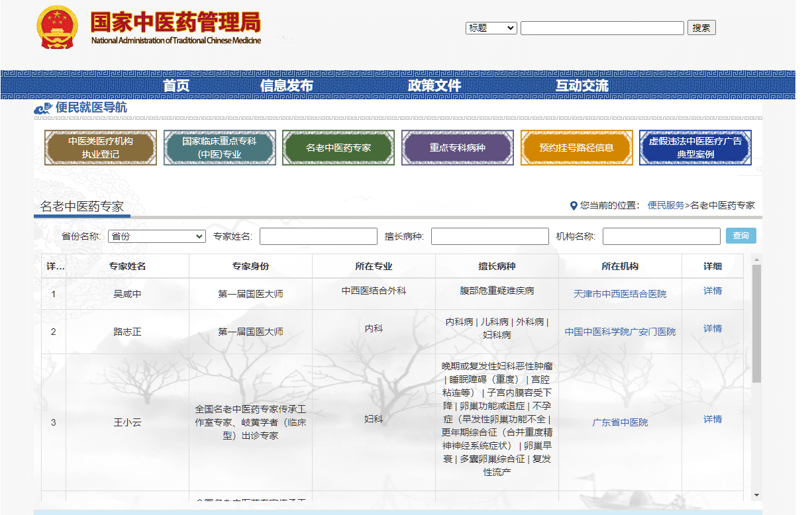812x515 pixels.
Task: Open 国家临床重点专科(中医)专业 tile
Action: pos(219,148)
